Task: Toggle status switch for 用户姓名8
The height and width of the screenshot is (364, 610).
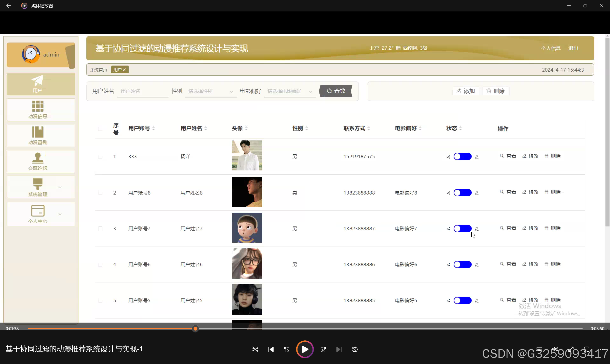Action: click(x=462, y=193)
